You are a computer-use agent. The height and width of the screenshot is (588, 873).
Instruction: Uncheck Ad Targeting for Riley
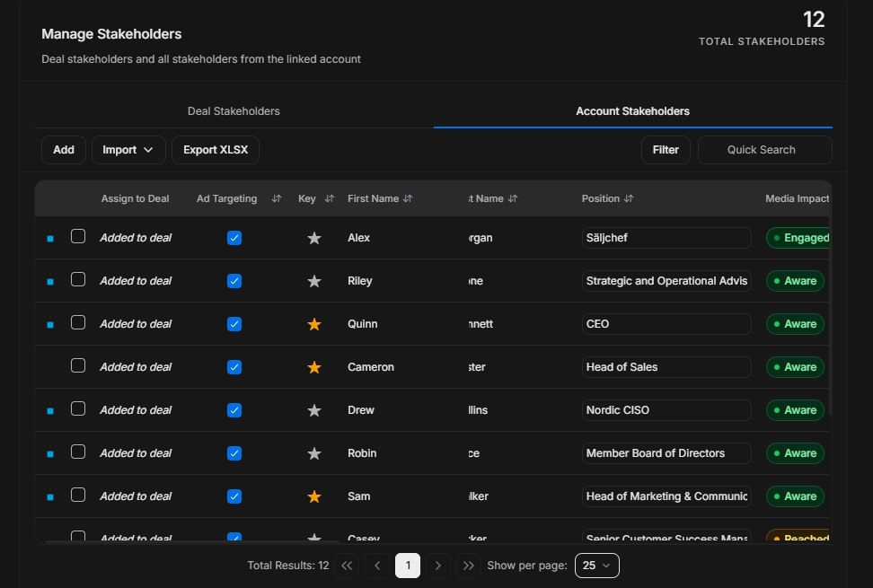(234, 281)
